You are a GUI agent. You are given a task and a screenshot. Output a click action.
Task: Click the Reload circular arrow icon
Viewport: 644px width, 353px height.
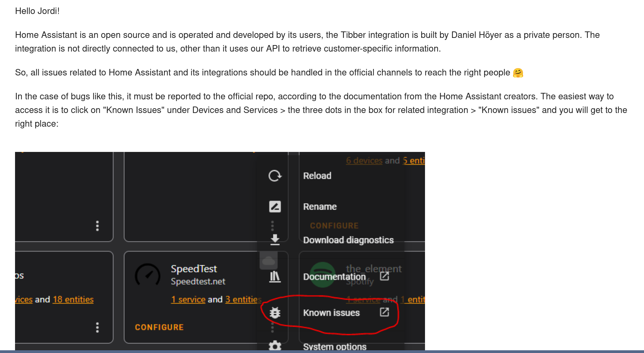click(275, 176)
